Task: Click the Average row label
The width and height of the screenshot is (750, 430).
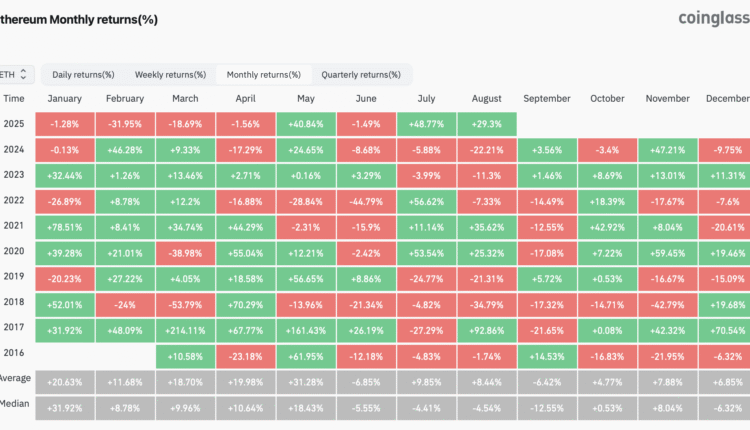Action: click(x=14, y=377)
